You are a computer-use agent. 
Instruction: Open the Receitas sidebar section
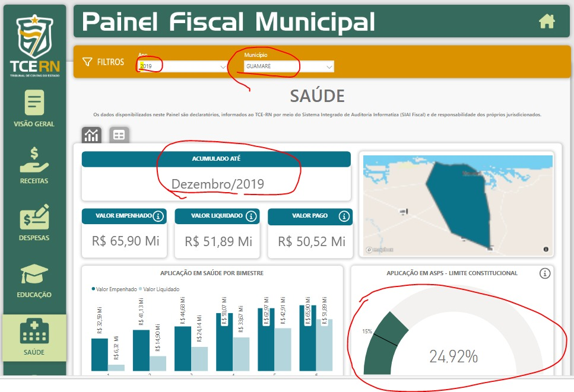(x=34, y=165)
